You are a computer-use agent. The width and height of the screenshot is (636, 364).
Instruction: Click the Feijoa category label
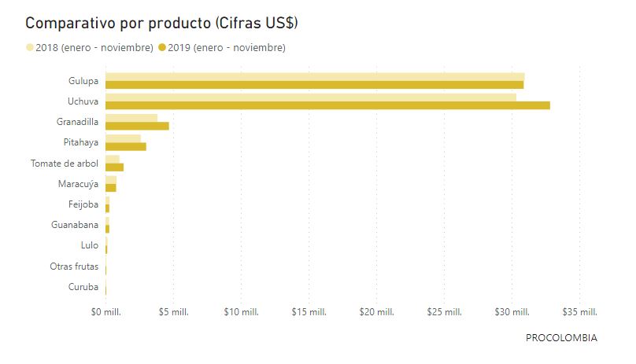[x=83, y=204]
